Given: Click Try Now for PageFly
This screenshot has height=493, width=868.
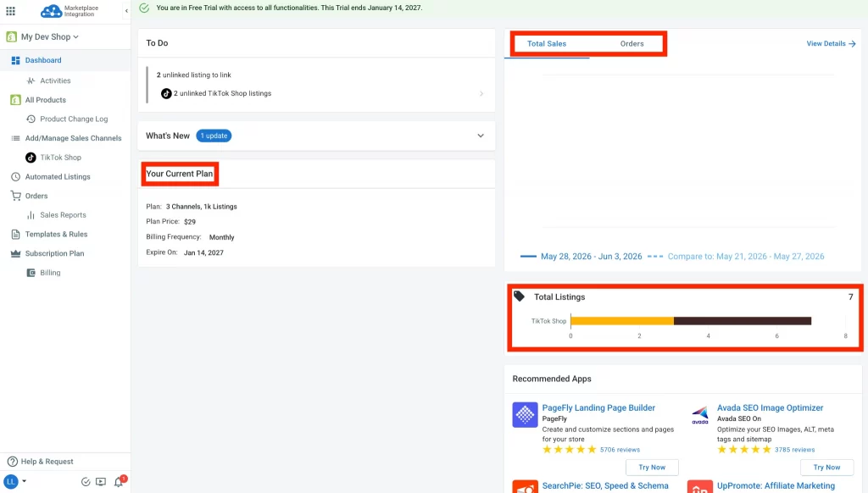Looking at the screenshot, I should tap(652, 468).
